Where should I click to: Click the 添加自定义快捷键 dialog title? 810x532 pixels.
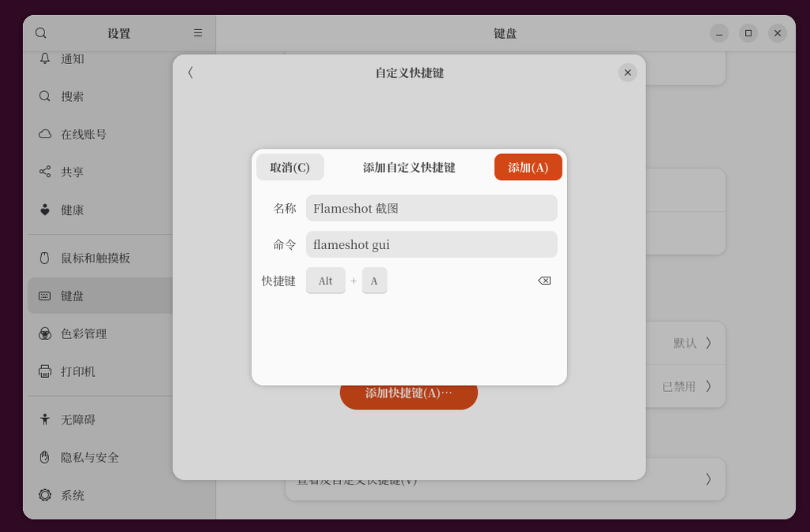[409, 167]
